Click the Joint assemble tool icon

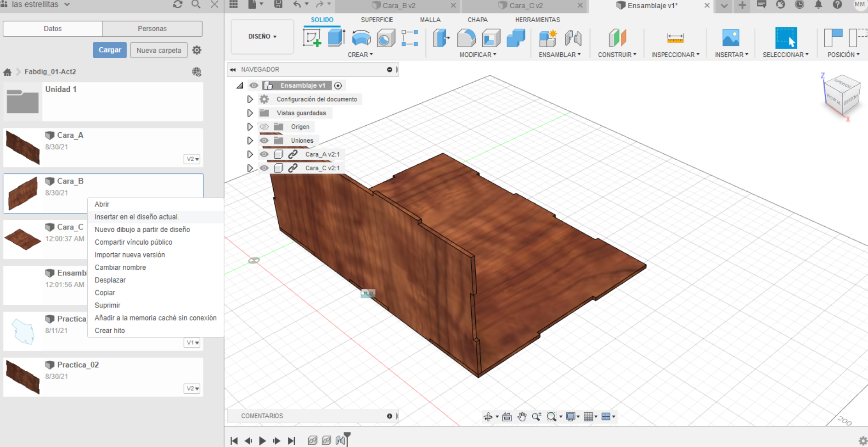click(x=573, y=38)
